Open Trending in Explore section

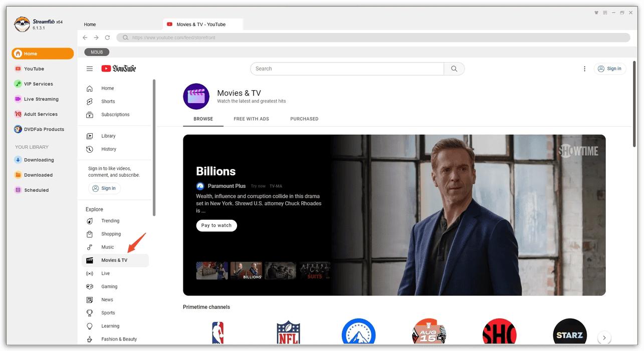click(x=115, y=221)
